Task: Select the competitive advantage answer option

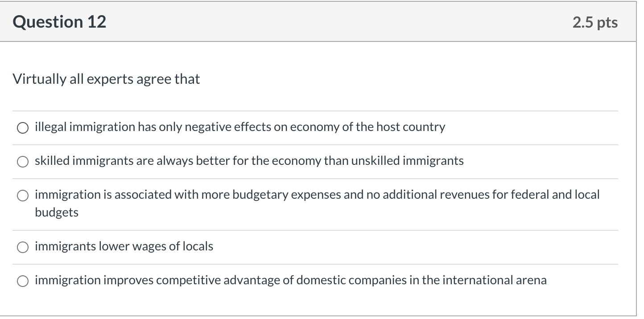Action: coord(22,281)
